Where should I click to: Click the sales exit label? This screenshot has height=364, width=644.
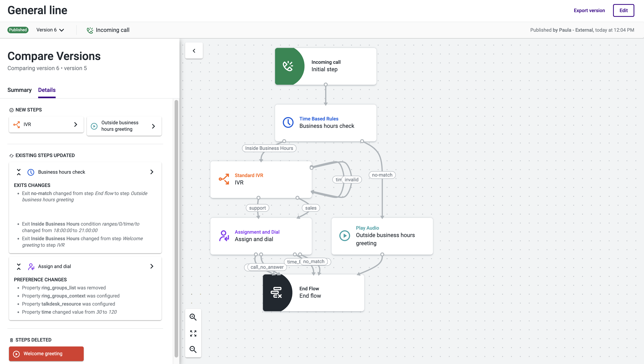click(311, 208)
